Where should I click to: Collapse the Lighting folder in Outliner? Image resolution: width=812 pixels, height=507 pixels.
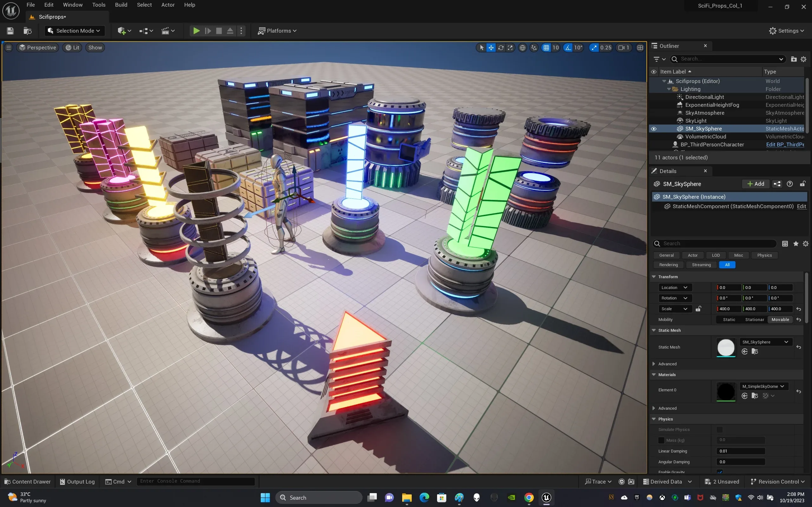pos(669,89)
